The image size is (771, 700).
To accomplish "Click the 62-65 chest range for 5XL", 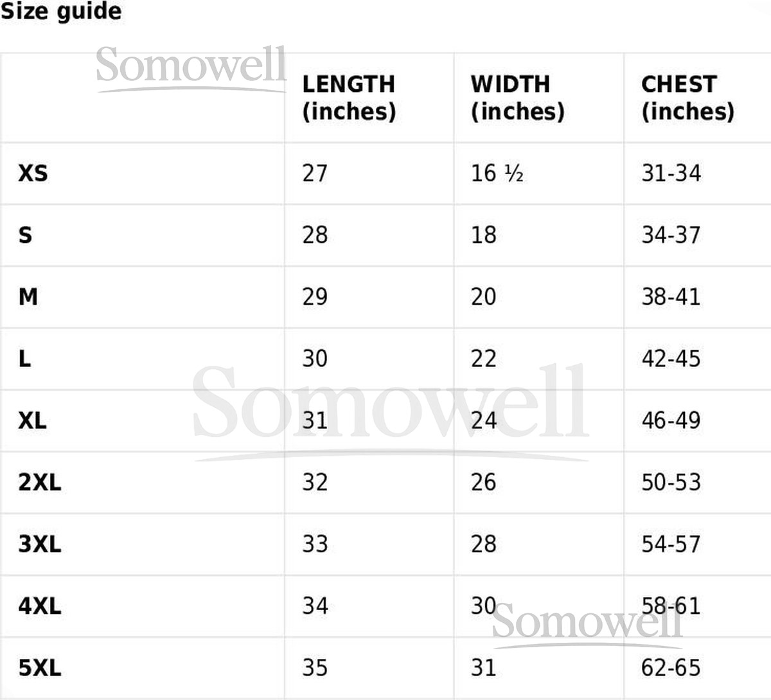I will pyautogui.click(x=671, y=668).
